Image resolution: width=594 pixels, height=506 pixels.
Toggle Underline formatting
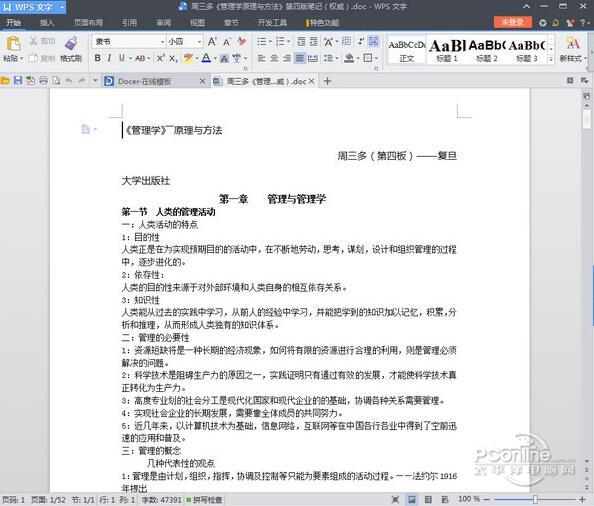click(122, 58)
